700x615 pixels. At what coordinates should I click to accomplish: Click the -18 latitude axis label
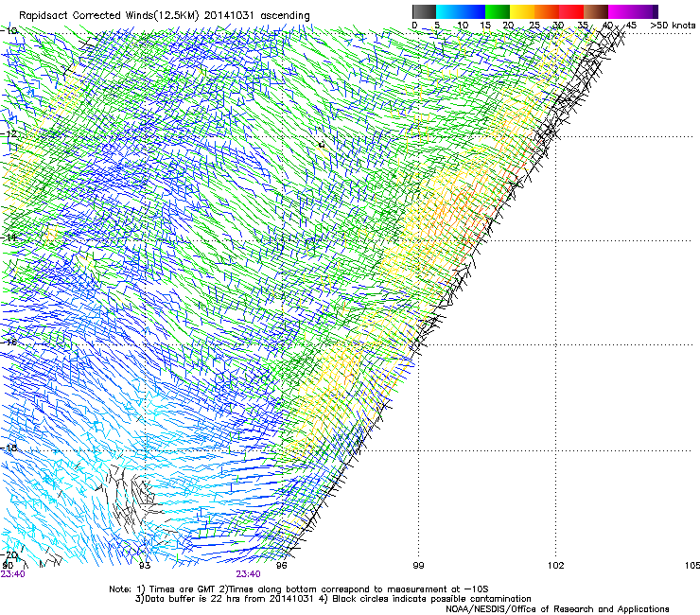click(x=9, y=448)
